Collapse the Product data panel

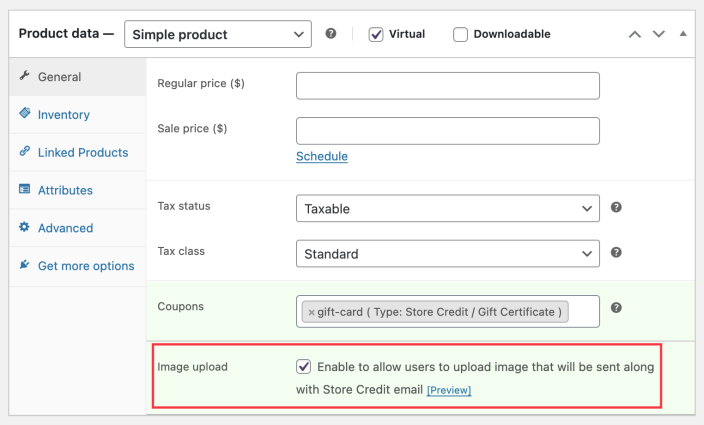point(683,34)
